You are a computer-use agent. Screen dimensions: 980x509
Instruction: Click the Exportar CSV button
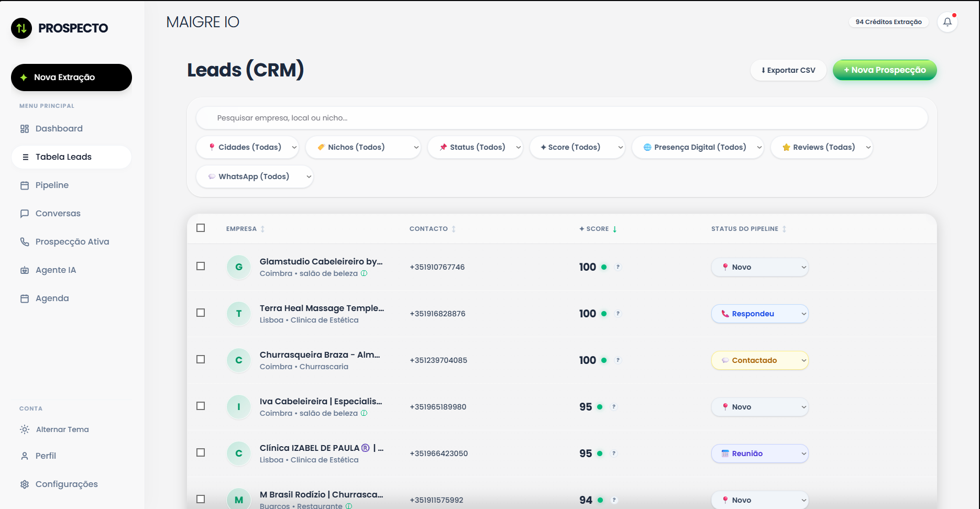788,70
